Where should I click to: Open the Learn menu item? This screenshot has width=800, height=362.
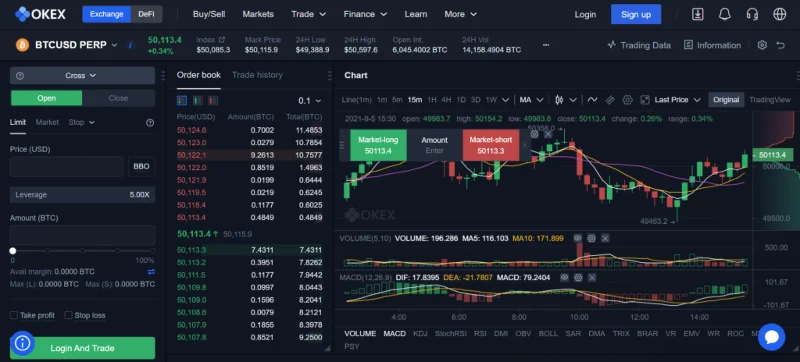(x=416, y=14)
